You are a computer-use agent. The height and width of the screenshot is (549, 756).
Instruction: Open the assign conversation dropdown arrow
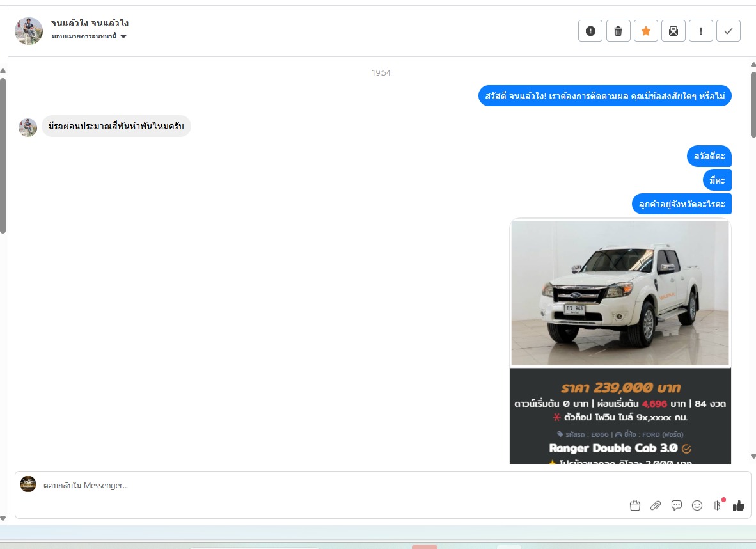tap(123, 36)
